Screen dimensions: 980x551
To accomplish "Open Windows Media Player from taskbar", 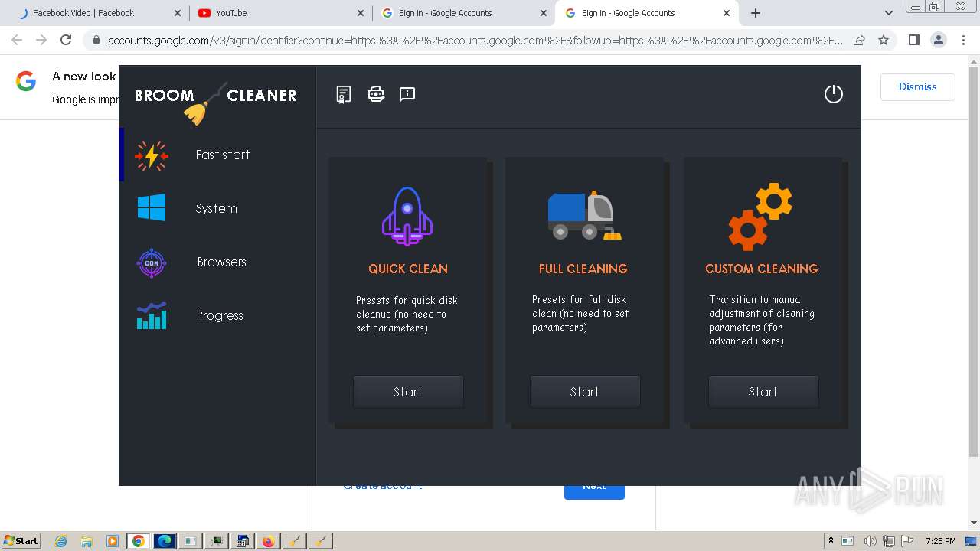I will [113, 541].
